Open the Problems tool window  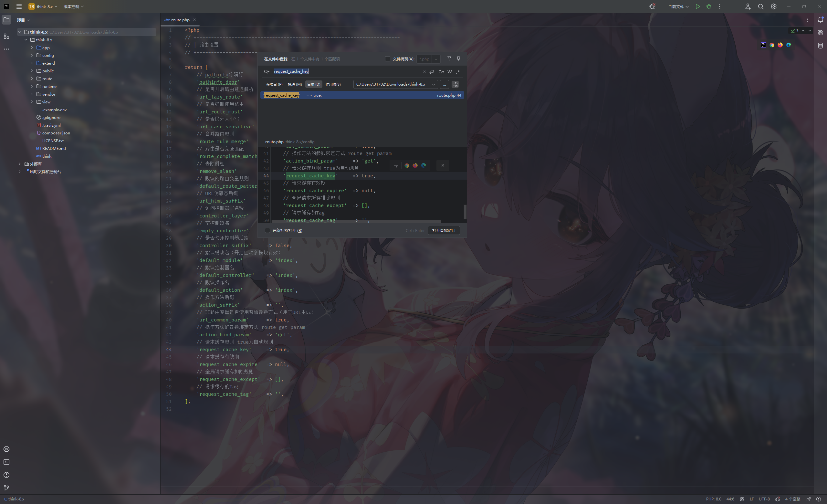[6, 475]
